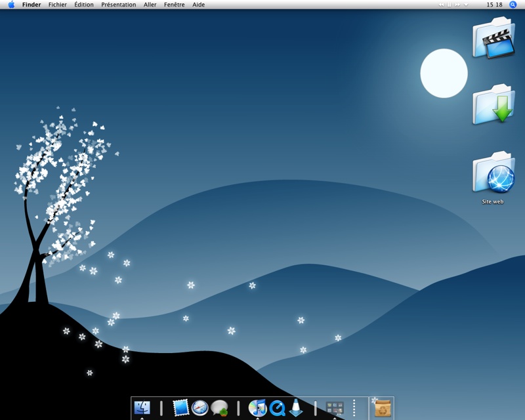Open Safari compass icon in dock
This screenshot has width=525, height=420.
200,408
